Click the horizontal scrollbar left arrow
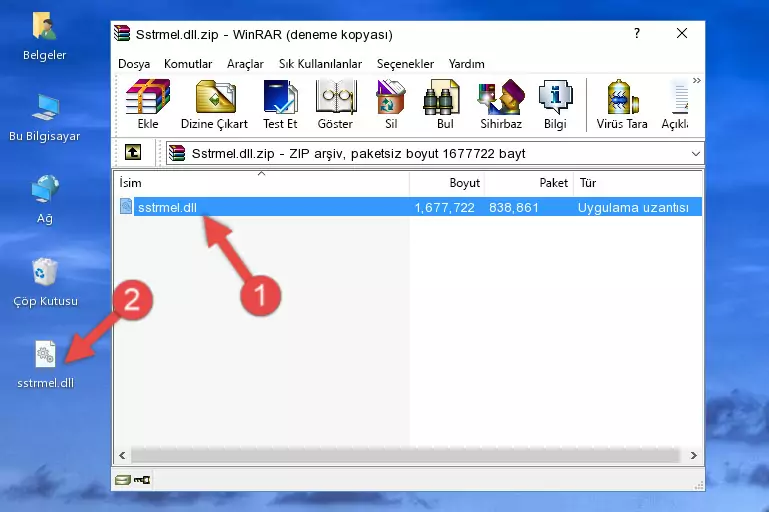The image size is (769, 512). (x=123, y=455)
